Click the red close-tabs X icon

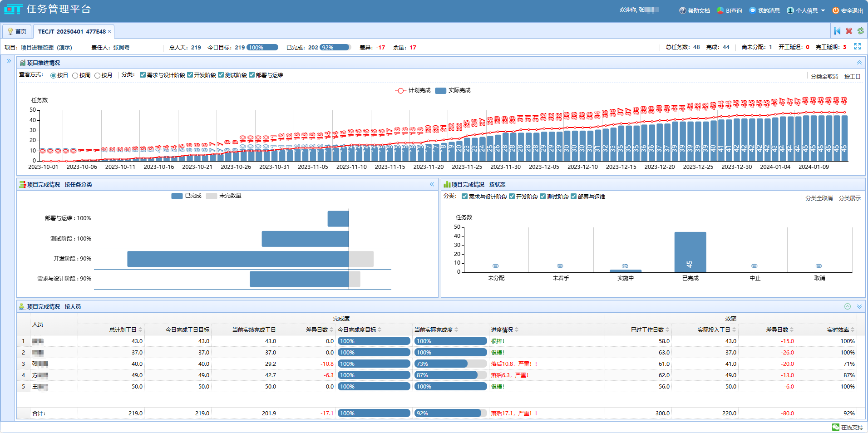tap(849, 31)
